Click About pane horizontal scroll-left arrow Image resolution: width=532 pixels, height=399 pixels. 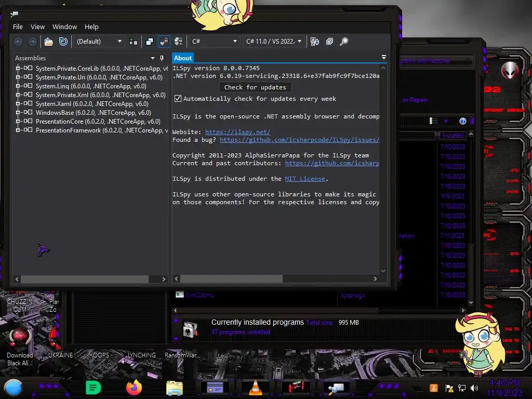coord(176,279)
